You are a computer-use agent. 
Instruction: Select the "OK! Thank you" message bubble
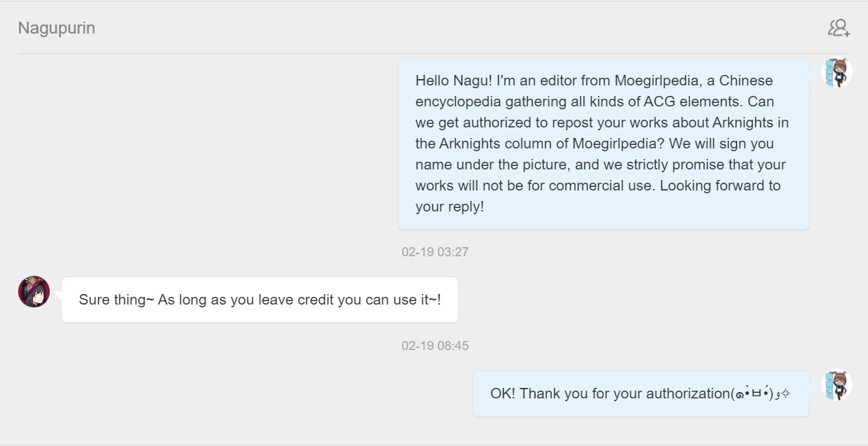(640, 393)
